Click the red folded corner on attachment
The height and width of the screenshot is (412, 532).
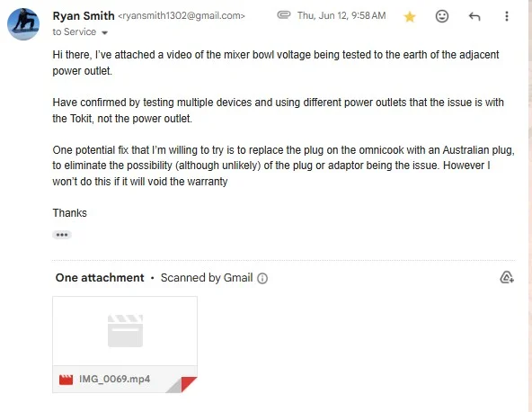[189, 384]
